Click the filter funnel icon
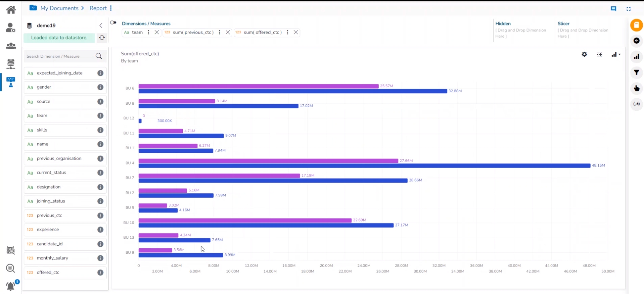The width and height of the screenshot is (644, 294). (636, 72)
